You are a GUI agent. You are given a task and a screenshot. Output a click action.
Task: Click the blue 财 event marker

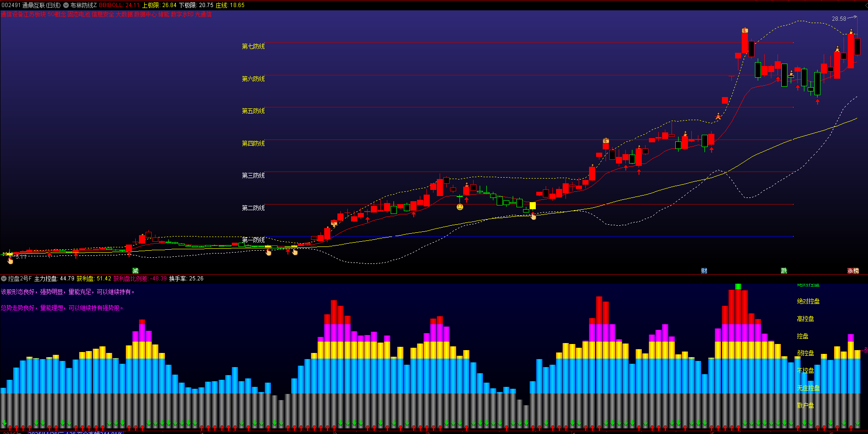pos(704,270)
